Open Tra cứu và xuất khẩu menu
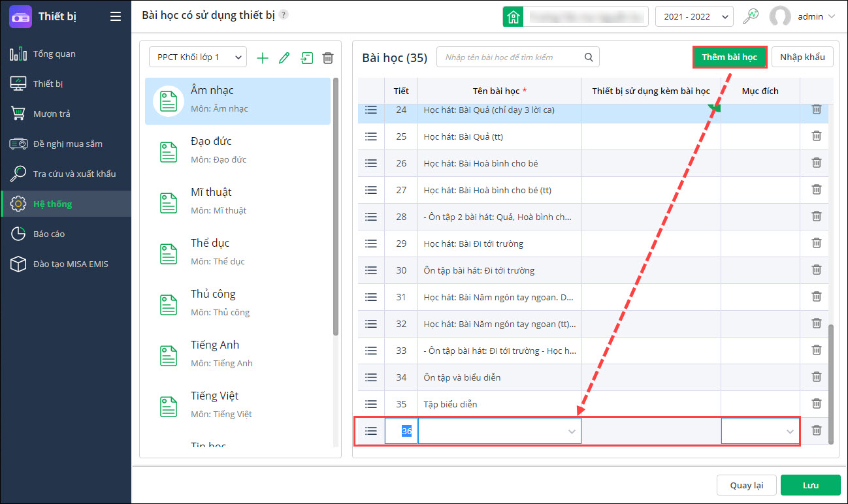Viewport: 848px width, 504px height. 65,174
